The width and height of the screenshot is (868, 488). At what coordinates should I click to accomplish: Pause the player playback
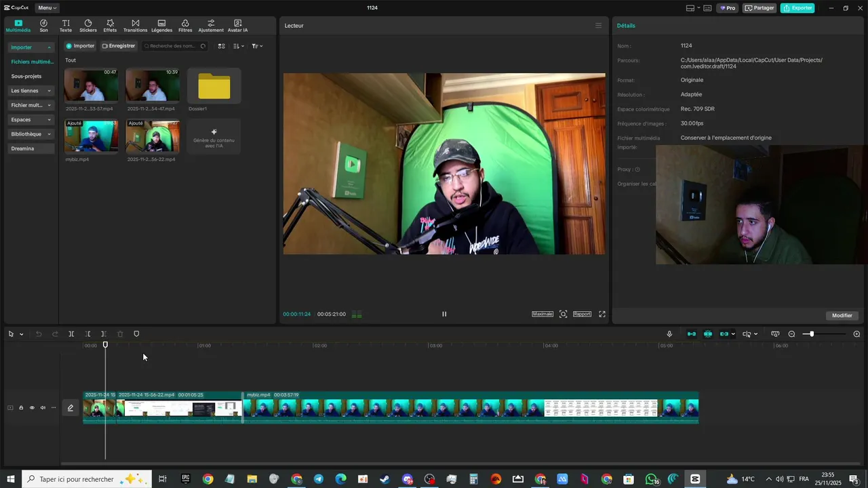click(x=444, y=314)
